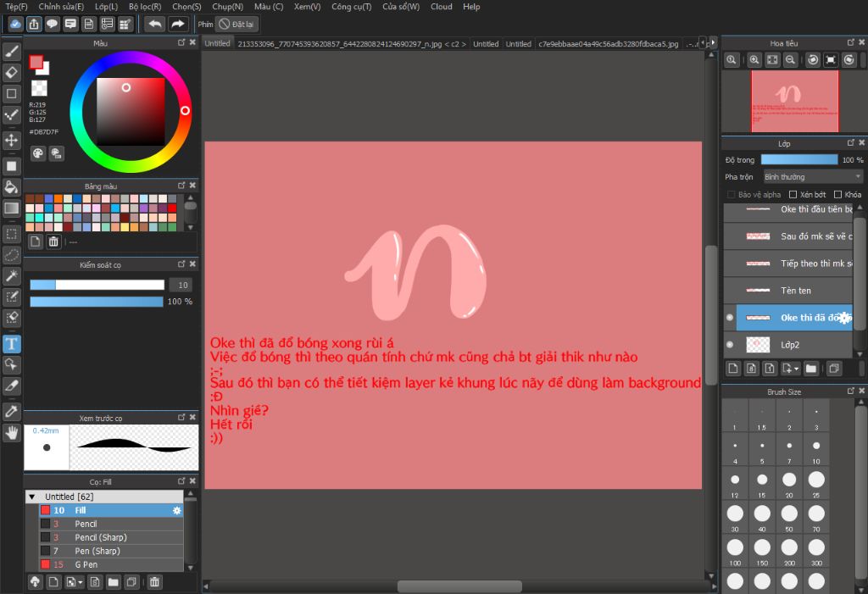Choose the Gradient tool

pos(12,208)
